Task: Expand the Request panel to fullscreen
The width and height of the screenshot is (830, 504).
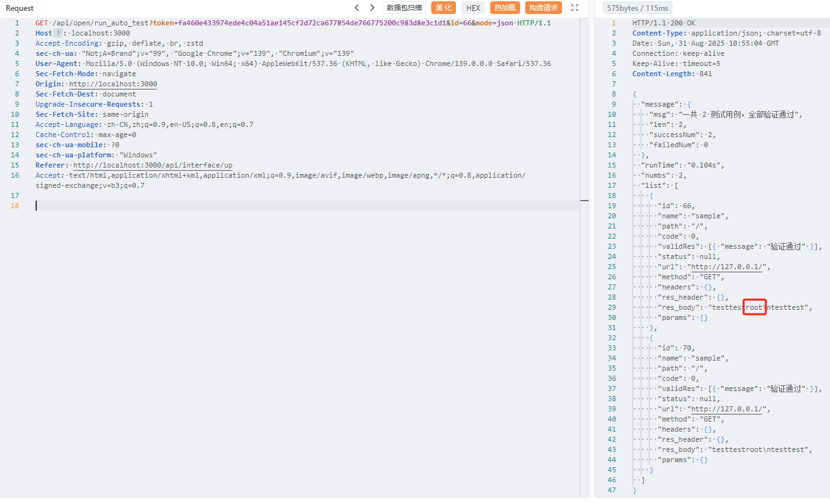Action: pyautogui.click(x=575, y=8)
